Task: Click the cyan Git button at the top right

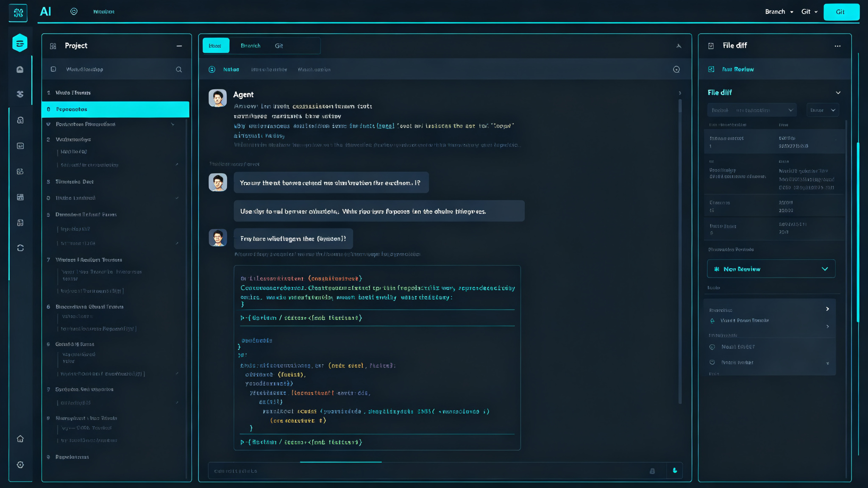Action: click(x=841, y=12)
